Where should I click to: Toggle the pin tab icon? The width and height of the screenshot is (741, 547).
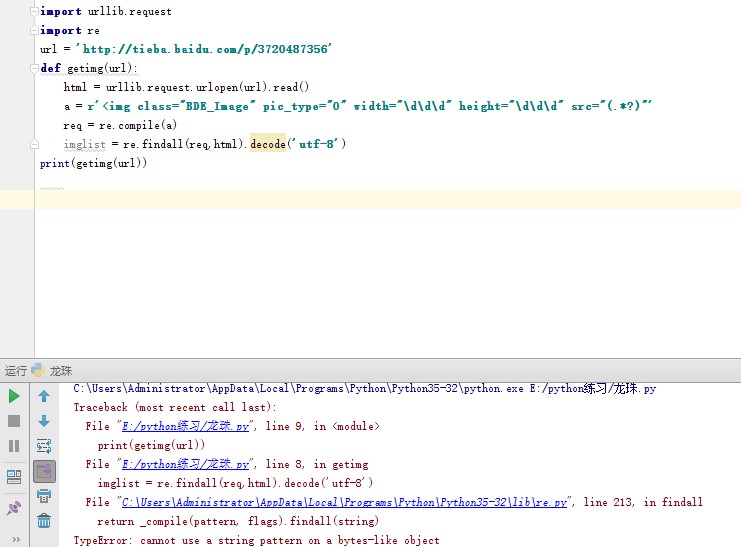tap(14, 508)
